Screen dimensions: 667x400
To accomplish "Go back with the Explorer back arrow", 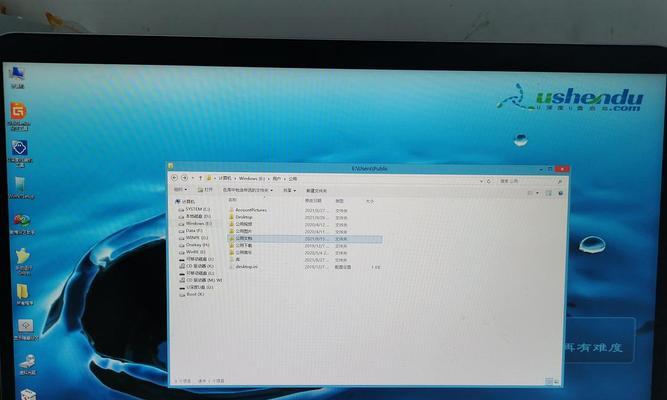I will tap(174, 178).
